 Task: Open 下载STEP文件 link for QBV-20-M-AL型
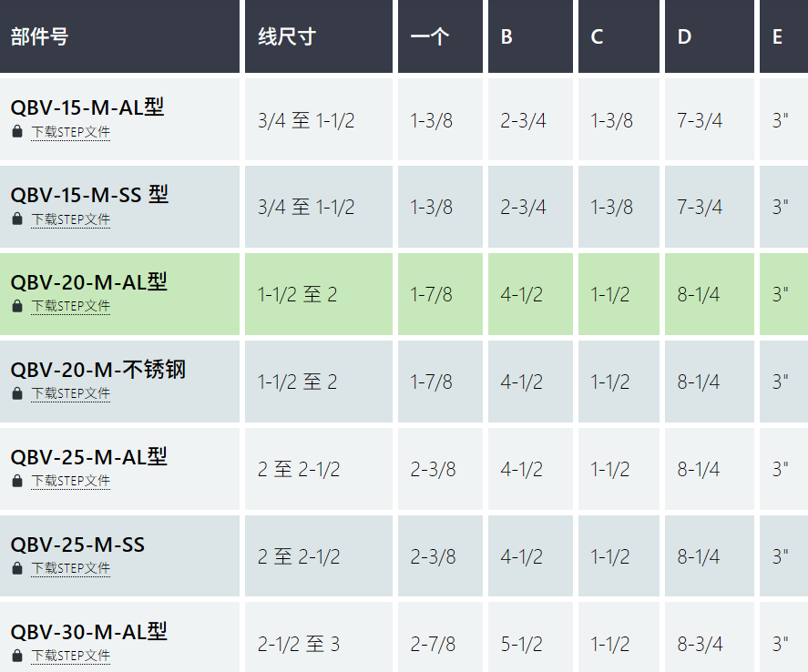pyautogui.click(x=70, y=307)
